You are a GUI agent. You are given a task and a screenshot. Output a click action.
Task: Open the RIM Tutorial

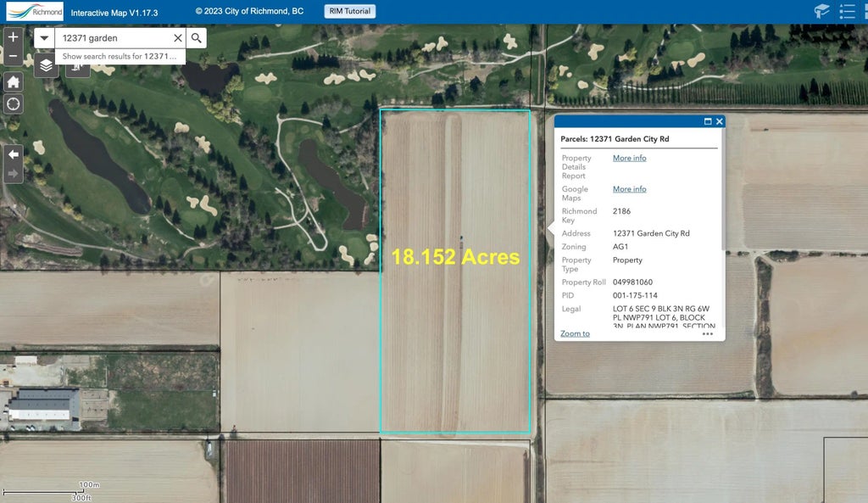[x=349, y=12]
